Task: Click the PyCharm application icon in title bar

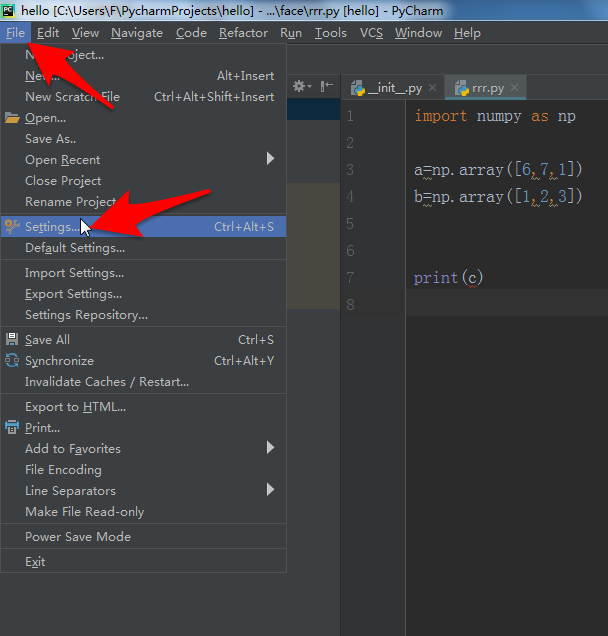Action: 8,10
